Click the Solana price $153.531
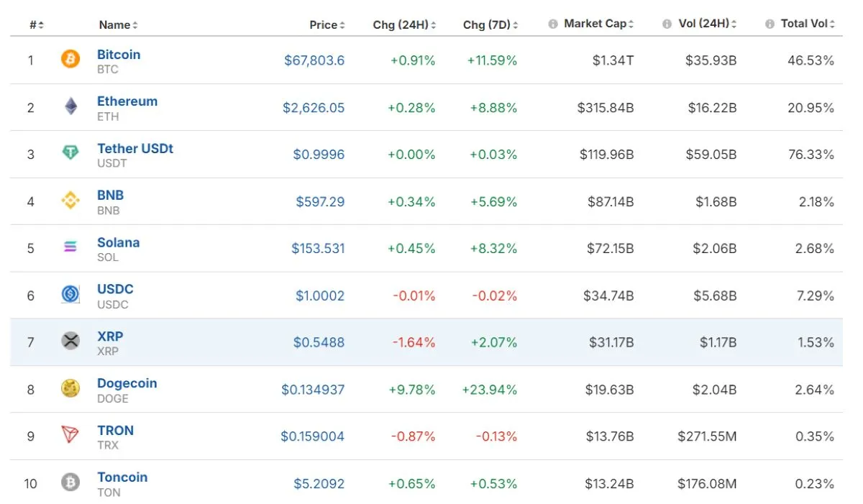Image resolution: width=863 pixels, height=504 pixels. (x=318, y=249)
